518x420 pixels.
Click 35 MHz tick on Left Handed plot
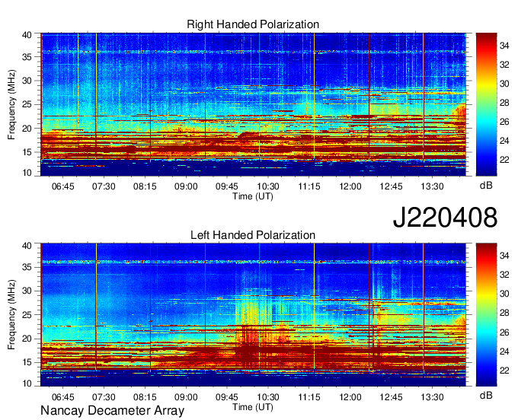click(27, 267)
